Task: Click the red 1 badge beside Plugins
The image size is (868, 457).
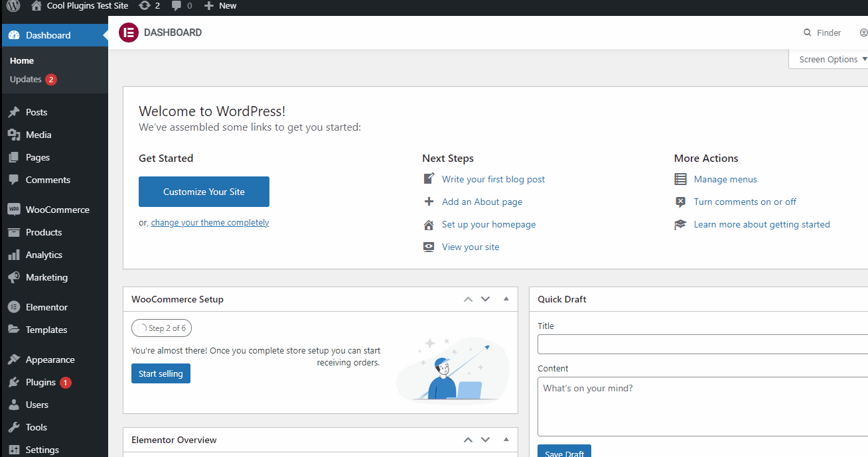Action: [x=65, y=383]
